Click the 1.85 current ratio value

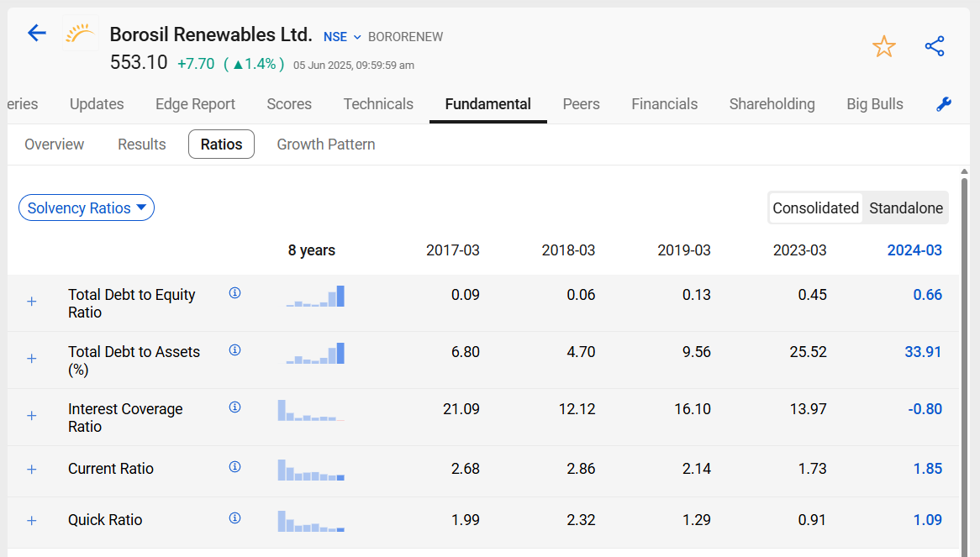point(928,468)
